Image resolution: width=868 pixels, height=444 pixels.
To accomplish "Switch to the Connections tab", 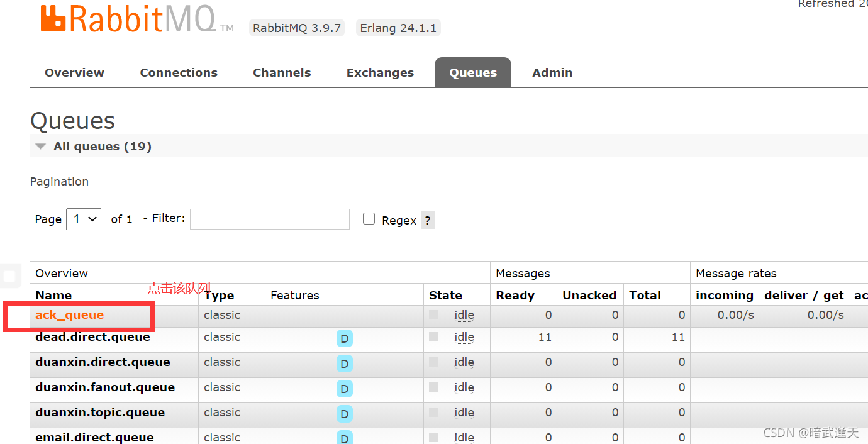I will click(x=179, y=72).
